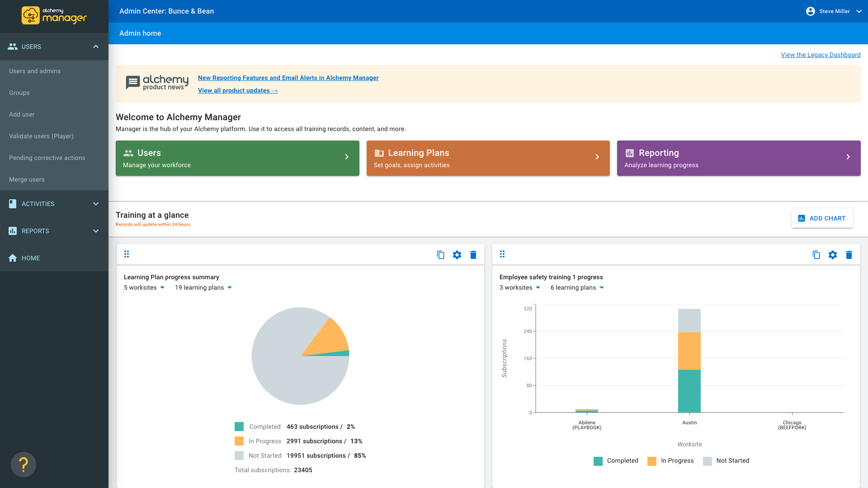Open Pending corrective actions page
This screenshot has height=488, width=868.
pyautogui.click(x=47, y=158)
